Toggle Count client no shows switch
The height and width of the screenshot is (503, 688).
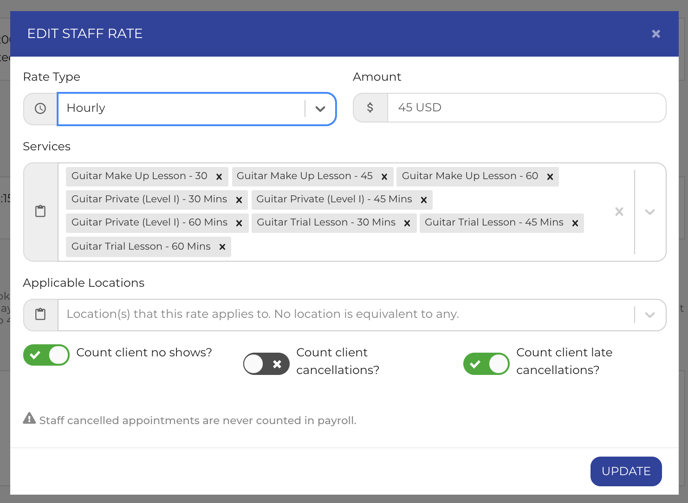(x=46, y=354)
